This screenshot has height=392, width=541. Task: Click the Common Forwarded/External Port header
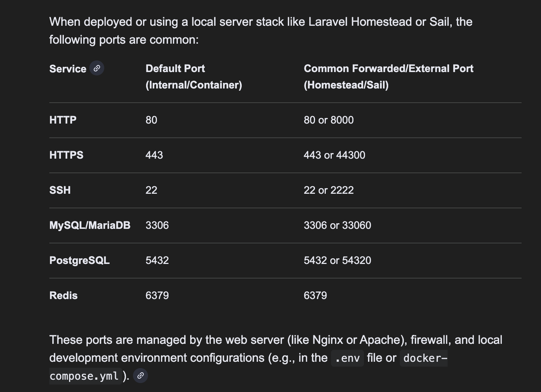(x=388, y=77)
